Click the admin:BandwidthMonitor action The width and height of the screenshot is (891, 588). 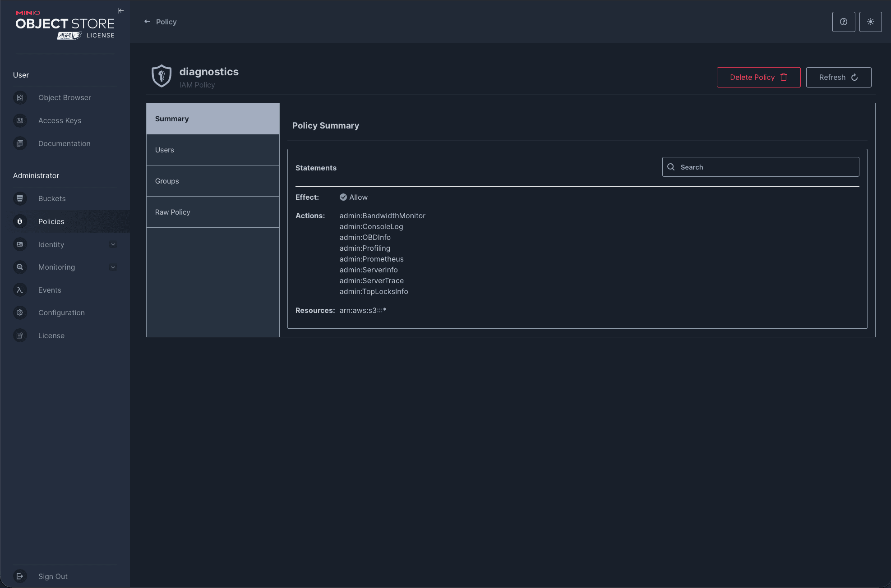[382, 216]
